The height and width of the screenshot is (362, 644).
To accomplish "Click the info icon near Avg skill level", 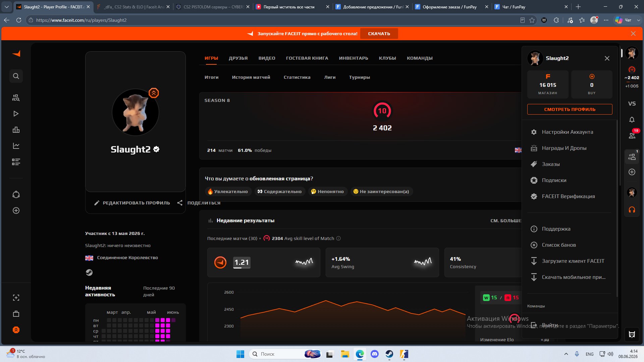I will [338, 238].
